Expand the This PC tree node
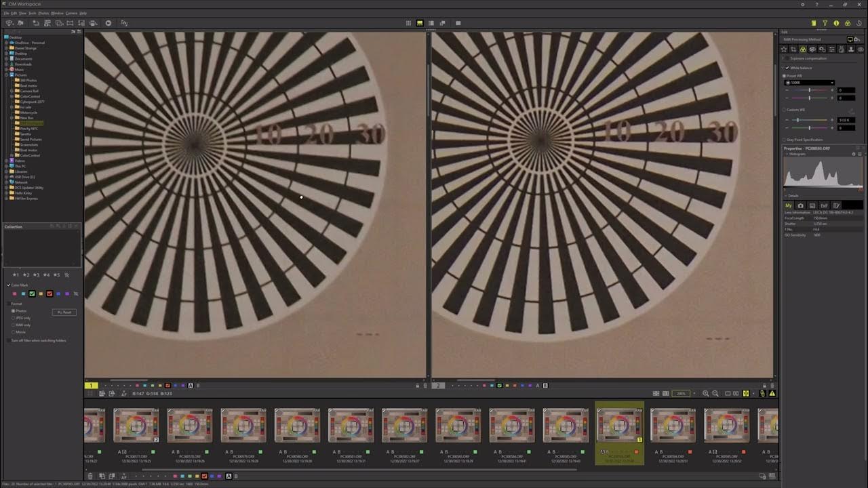The width and height of the screenshot is (868, 488). coord(6,166)
